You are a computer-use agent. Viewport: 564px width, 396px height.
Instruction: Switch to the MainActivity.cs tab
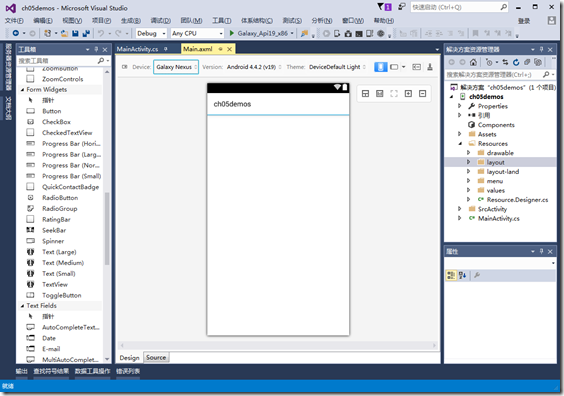(x=137, y=49)
